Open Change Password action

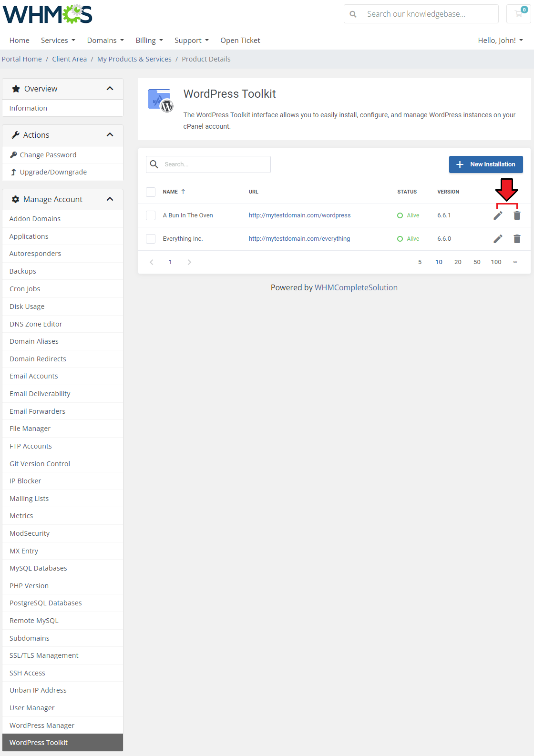pyautogui.click(x=63, y=155)
